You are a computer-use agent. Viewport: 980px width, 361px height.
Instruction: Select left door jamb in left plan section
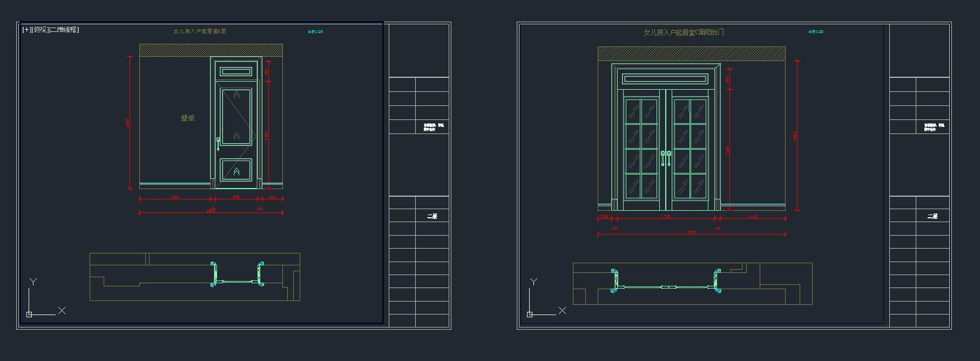(214, 274)
